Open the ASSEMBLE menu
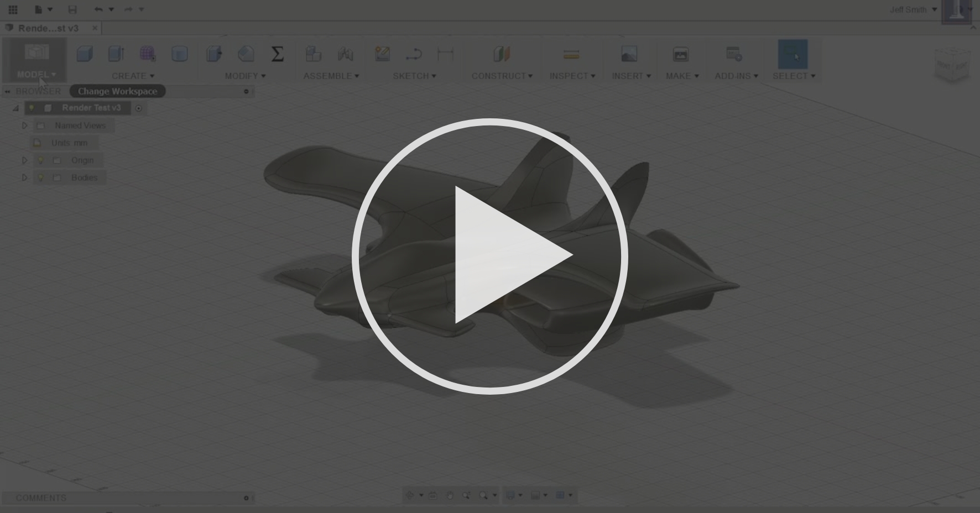The image size is (980, 513). tap(331, 76)
